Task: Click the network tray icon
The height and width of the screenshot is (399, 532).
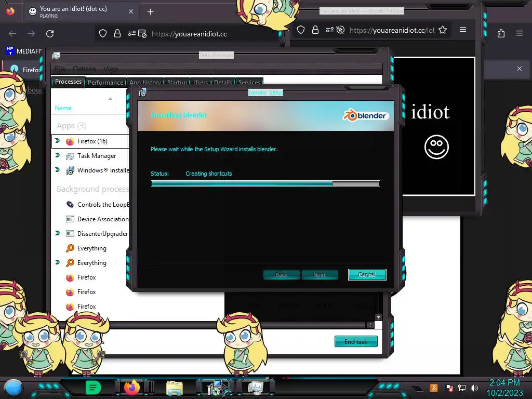Action: pyautogui.click(x=461, y=388)
